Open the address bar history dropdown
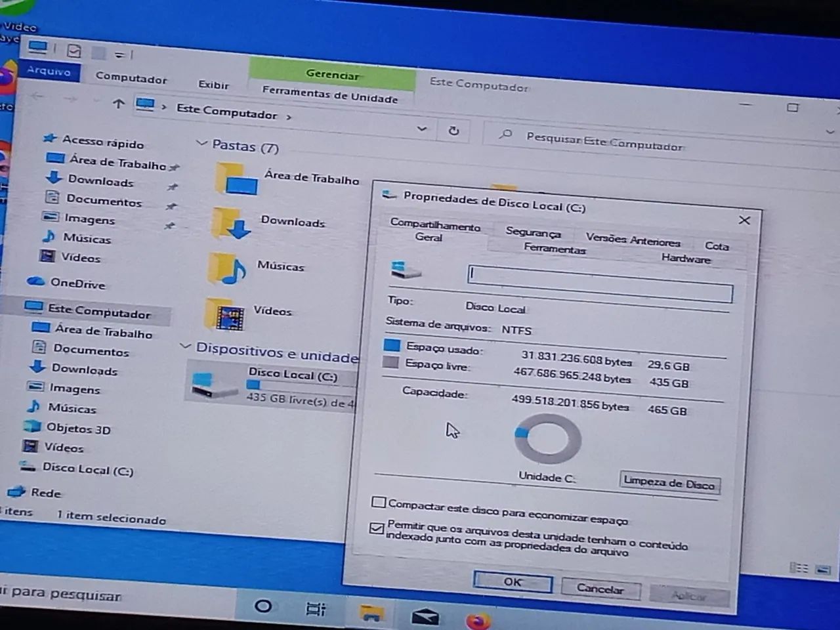Viewport: 840px width, 630px height. coord(422,129)
